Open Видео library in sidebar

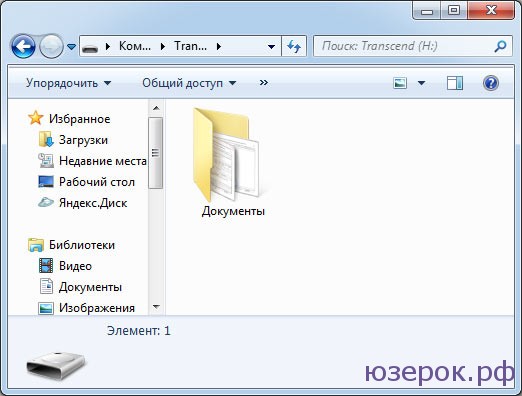75,266
